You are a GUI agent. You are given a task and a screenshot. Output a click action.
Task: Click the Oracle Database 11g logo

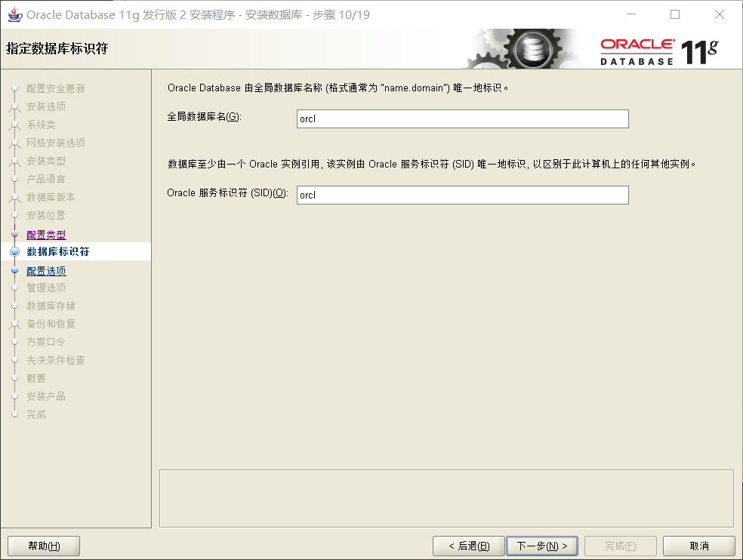[658, 51]
